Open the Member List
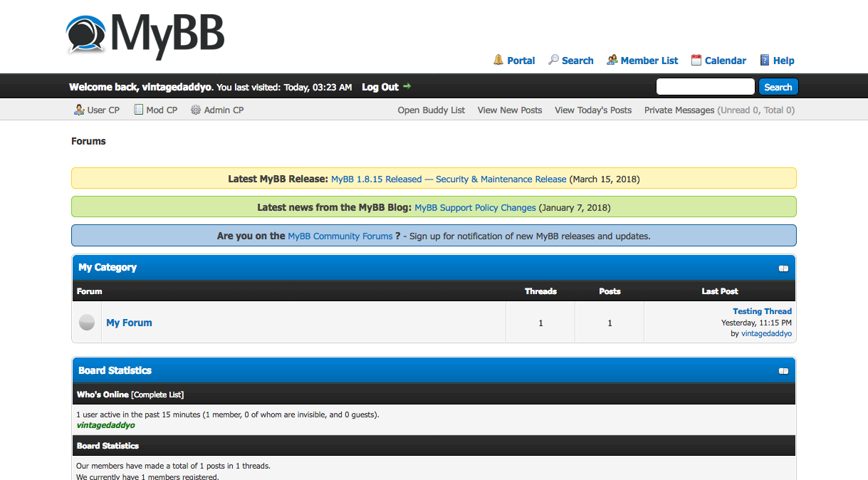This screenshot has height=480, width=868. tap(649, 61)
